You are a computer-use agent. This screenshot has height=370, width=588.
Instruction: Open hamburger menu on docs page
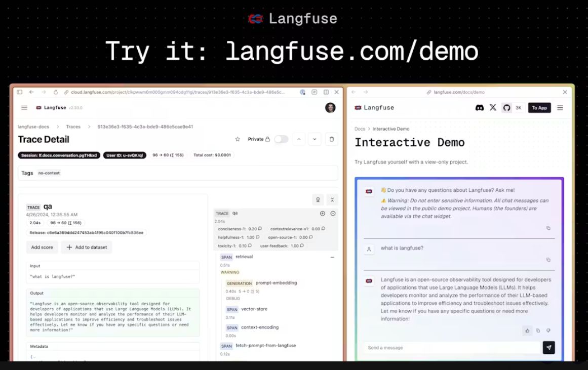[560, 108]
